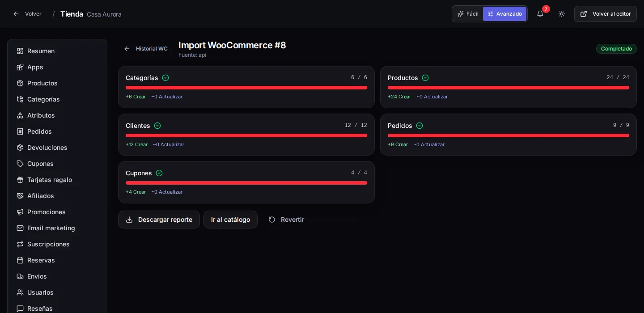Viewport: 644px width, 313px height.
Task: Click the Import WooCommerce #8 heading
Action: coord(232,45)
